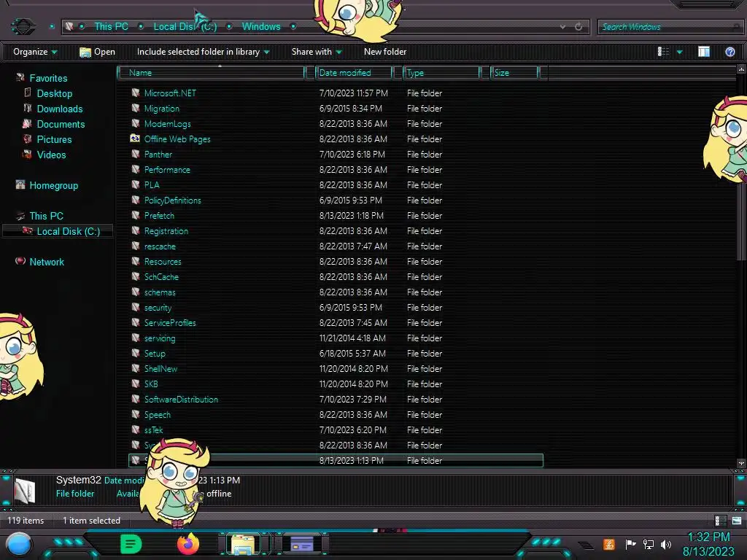The image size is (747, 560).
Task: Expand the chevron after Local Disk breadcrumb
Action: pyautogui.click(x=229, y=27)
